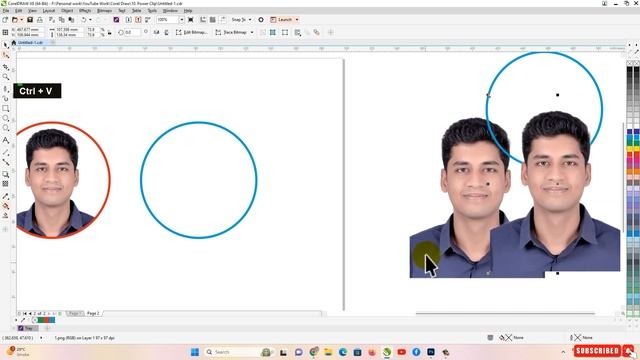
Task: Open the Bitmaps menu
Action: click(x=104, y=11)
